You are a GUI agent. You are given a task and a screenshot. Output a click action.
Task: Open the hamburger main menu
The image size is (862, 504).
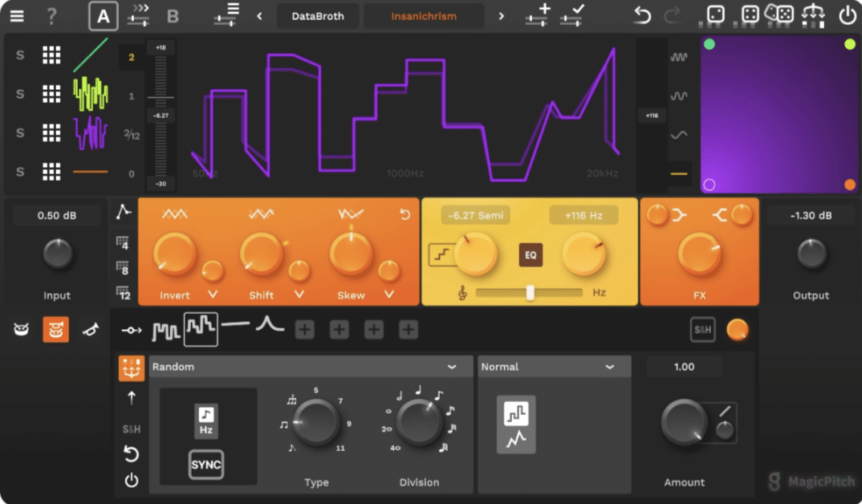click(x=17, y=16)
